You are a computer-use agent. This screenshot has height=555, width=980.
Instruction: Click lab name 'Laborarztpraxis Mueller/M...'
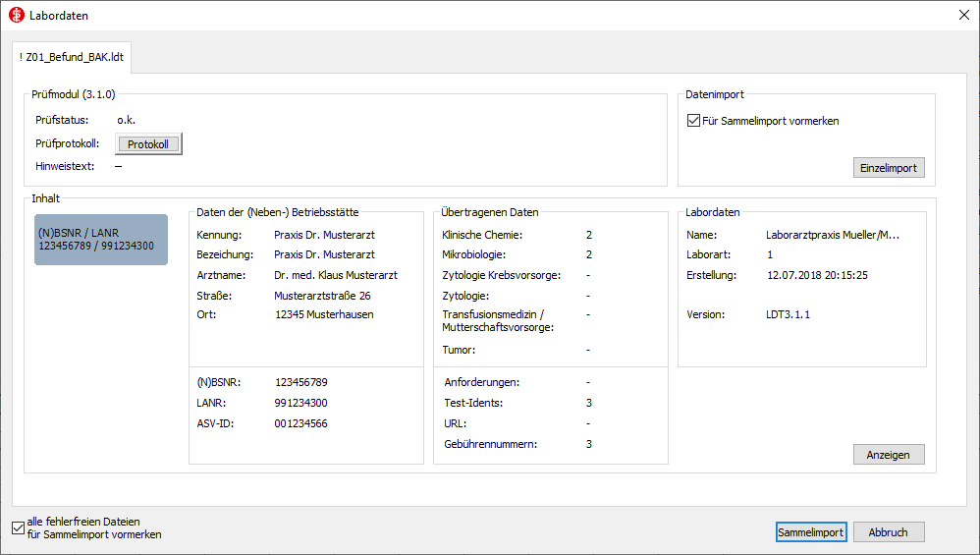pos(833,235)
